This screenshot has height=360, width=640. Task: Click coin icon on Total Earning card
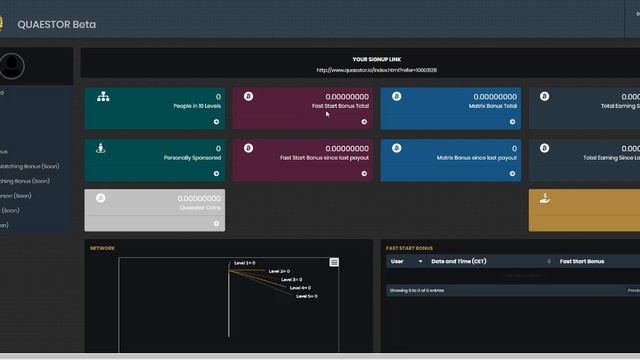pos(544,96)
